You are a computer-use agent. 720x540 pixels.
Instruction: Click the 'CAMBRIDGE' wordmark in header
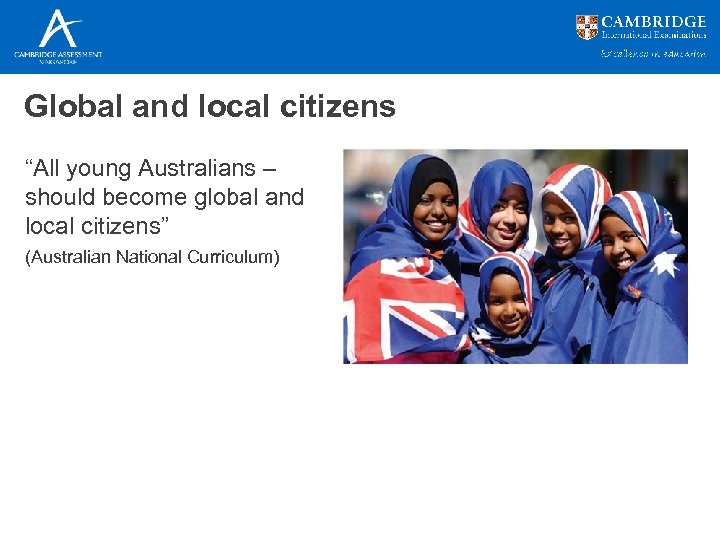pos(653,22)
